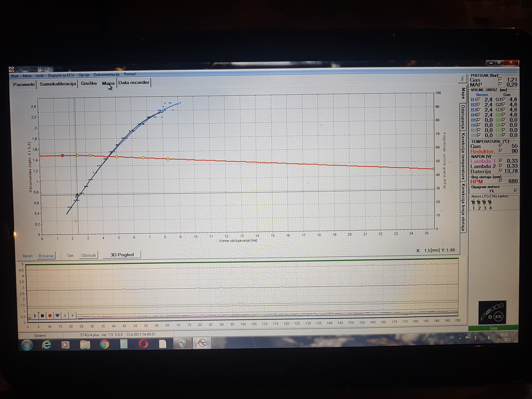This screenshot has height=399, width=532.
Task: Open the Opcije menu
Action: click(84, 75)
